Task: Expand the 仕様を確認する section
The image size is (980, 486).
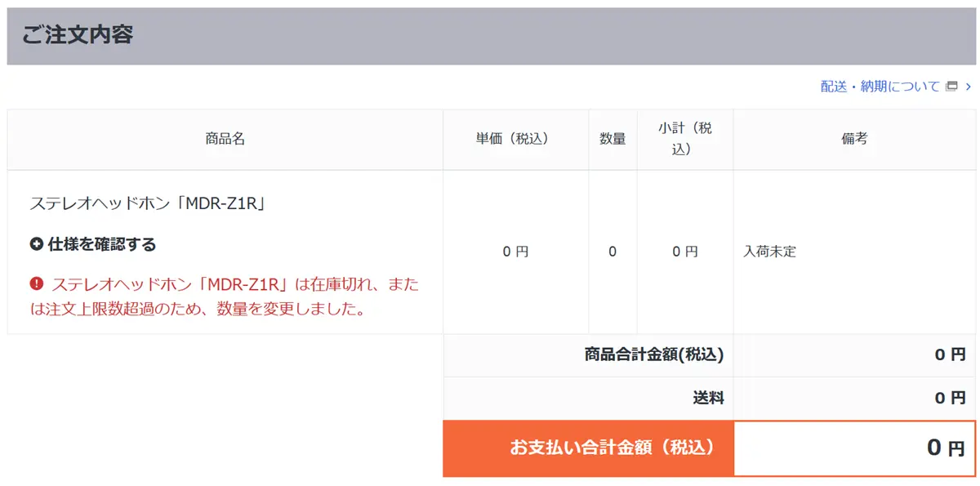Action: pyautogui.click(x=101, y=244)
